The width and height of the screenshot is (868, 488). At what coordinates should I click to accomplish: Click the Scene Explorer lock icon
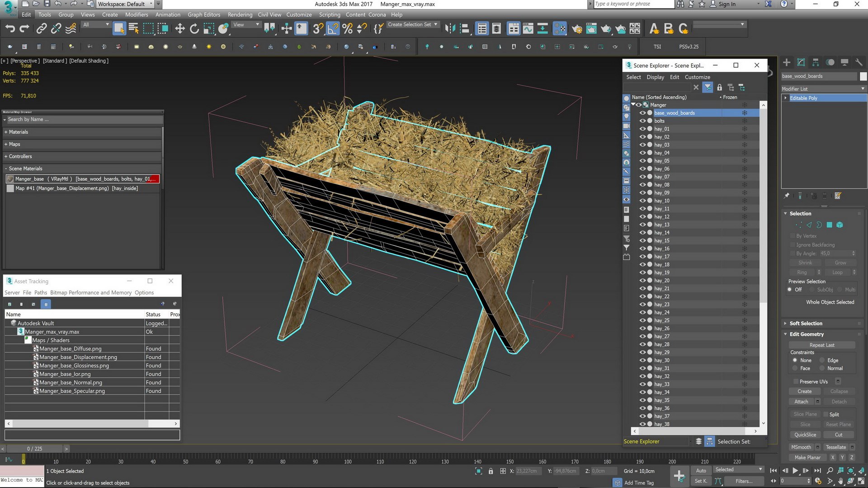[x=719, y=87]
